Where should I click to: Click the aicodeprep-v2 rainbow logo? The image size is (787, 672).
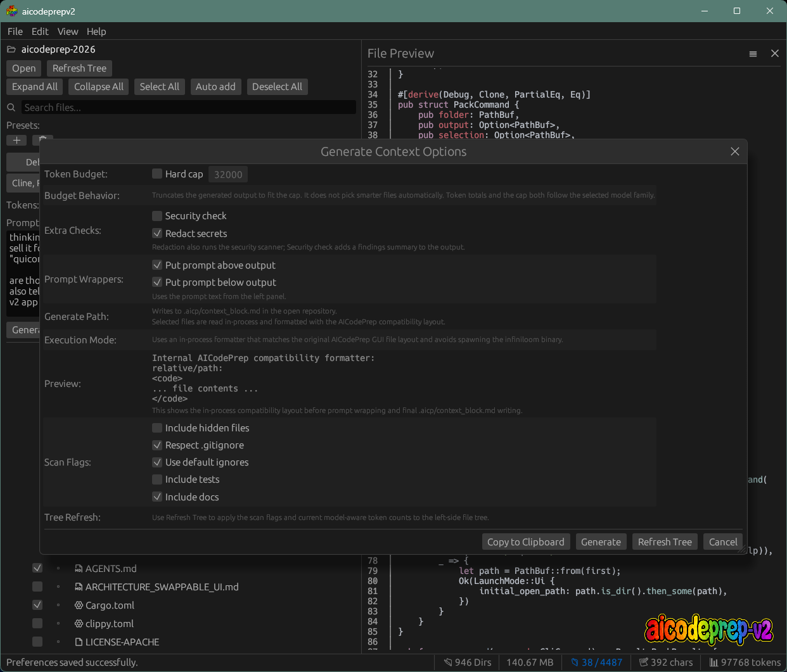[x=709, y=629]
